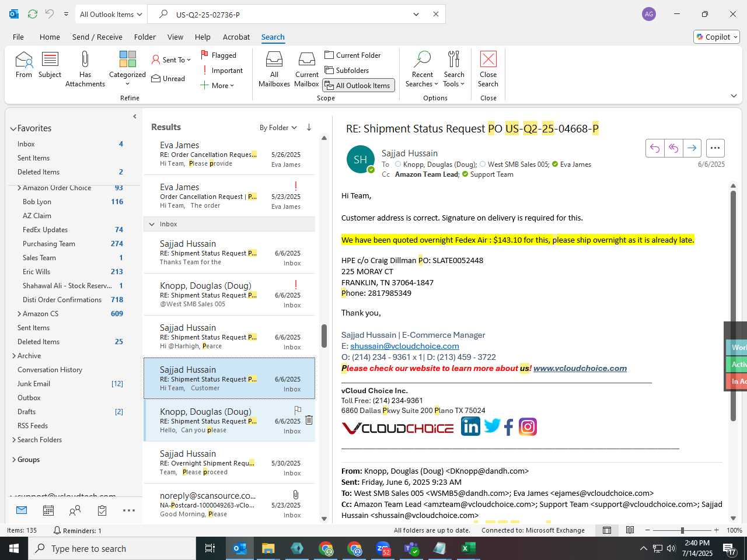Image resolution: width=747 pixels, height=560 pixels.
Task: Switch to the Home tab
Action: (x=50, y=37)
